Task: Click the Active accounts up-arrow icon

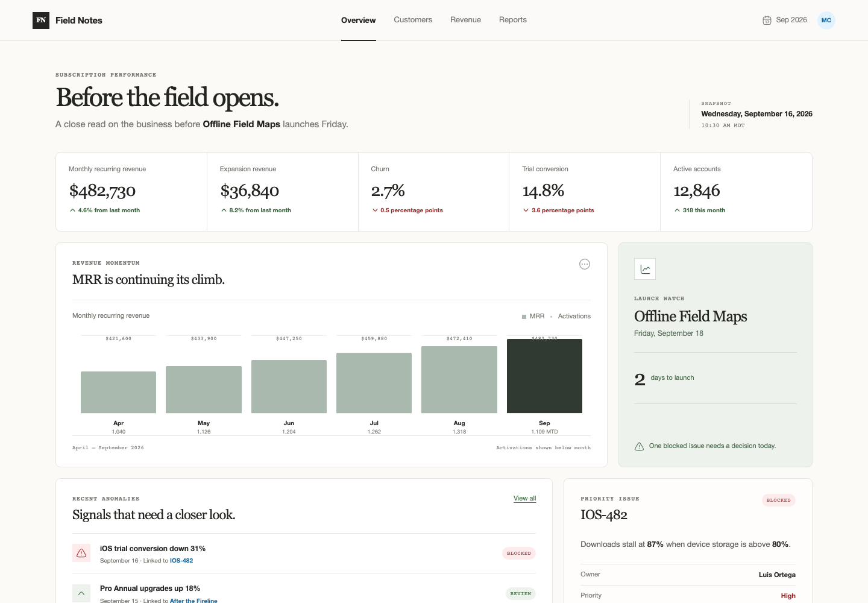Action: point(677,210)
